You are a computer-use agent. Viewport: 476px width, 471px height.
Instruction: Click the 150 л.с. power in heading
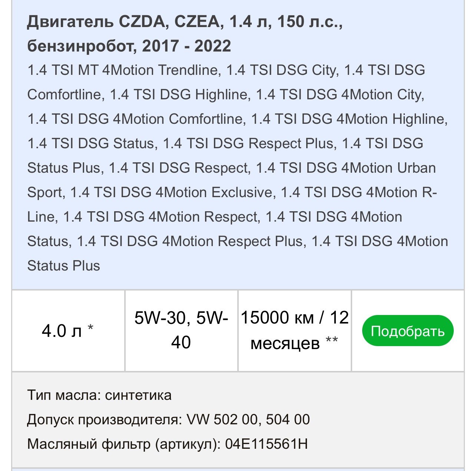310,22
